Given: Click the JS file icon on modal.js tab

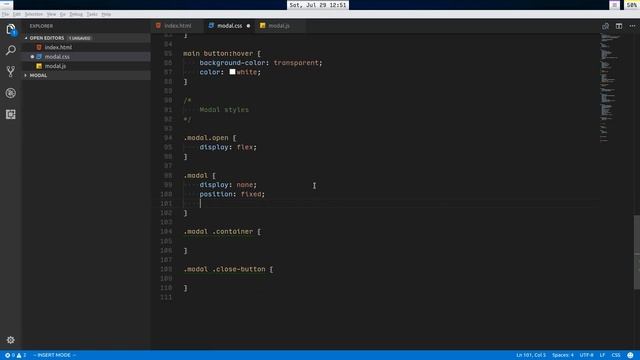Looking at the screenshot, I should point(262,26).
